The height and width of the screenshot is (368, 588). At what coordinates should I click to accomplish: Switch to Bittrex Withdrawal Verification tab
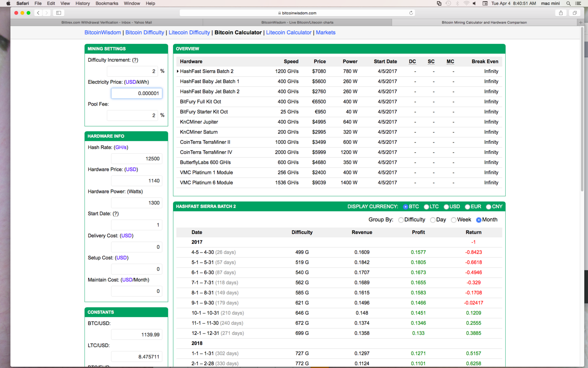pos(107,22)
